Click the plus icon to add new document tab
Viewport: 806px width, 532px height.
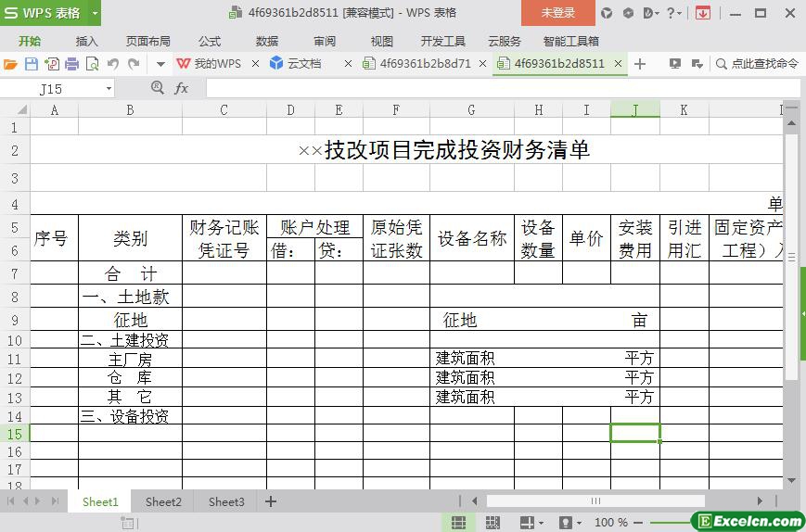[x=640, y=64]
